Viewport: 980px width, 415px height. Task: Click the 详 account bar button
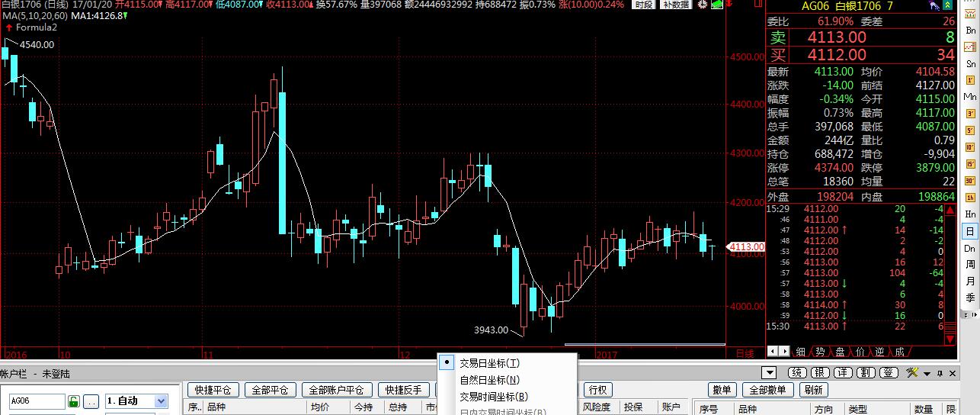pyautogui.click(x=843, y=372)
